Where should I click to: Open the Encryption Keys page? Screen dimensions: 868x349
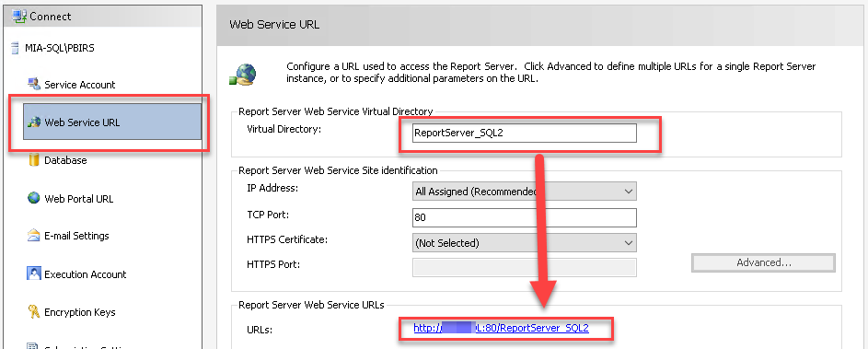tap(80, 312)
